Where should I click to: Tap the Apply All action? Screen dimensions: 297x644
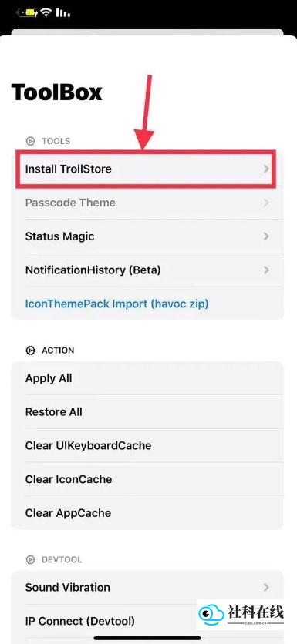[147, 378]
